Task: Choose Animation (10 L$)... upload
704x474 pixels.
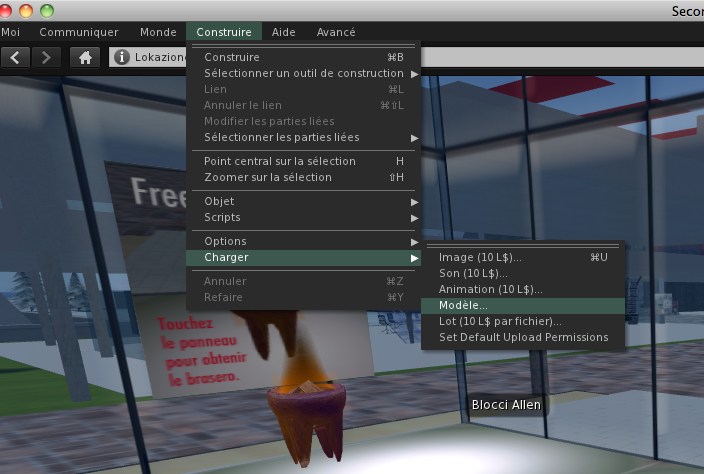Action: (523, 290)
